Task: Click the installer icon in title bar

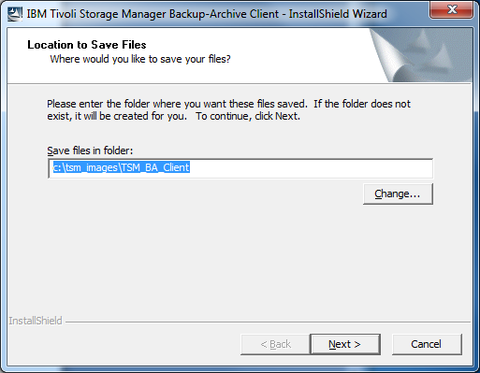Action: 15,14
